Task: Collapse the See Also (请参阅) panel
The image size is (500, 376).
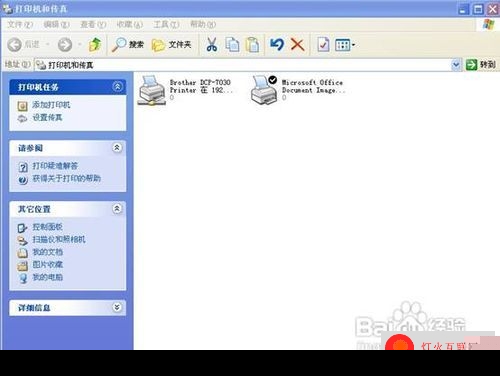Action: 117,148
